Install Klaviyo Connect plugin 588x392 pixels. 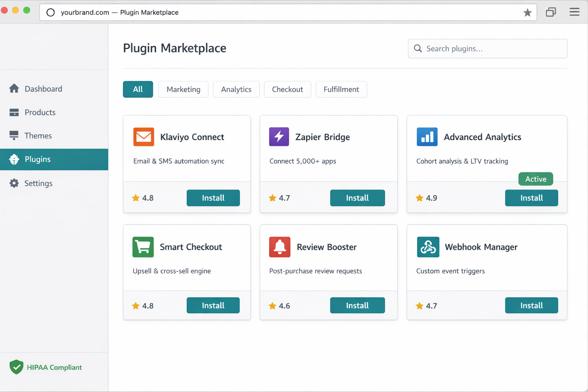(213, 198)
